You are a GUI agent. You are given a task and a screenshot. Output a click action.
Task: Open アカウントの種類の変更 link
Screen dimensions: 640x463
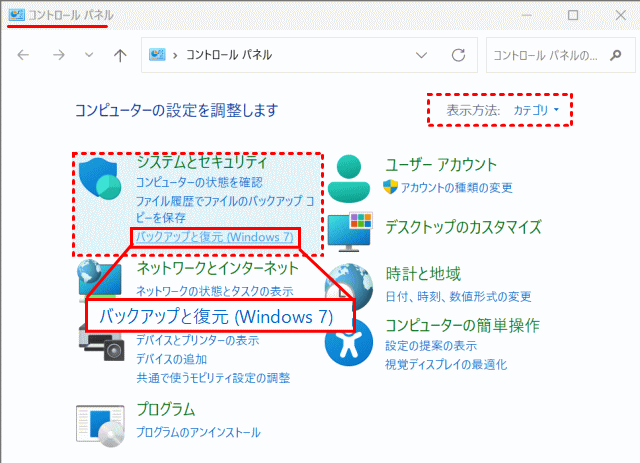point(456,187)
